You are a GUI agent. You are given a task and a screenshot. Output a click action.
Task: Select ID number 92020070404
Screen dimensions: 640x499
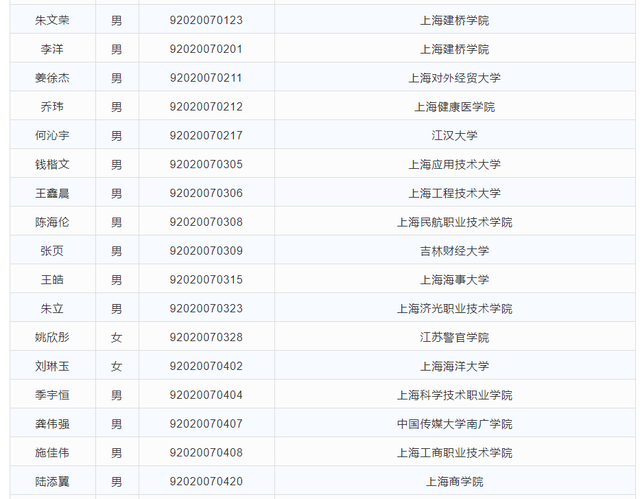pyautogui.click(x=206, y=395)
